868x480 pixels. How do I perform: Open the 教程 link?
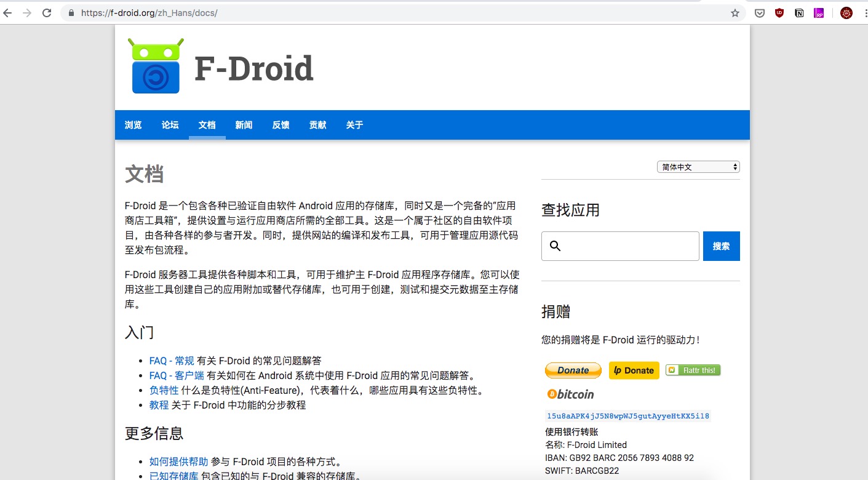[x=159, y=405]
